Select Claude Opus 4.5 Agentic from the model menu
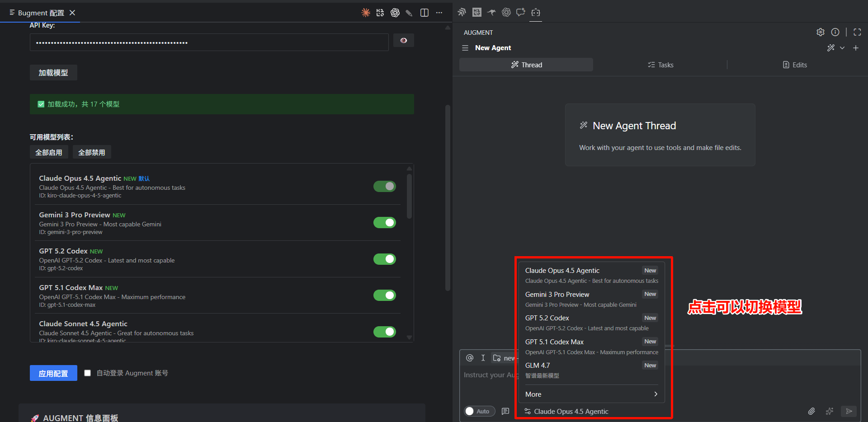868x422 pixels. [x=591, y=275]
